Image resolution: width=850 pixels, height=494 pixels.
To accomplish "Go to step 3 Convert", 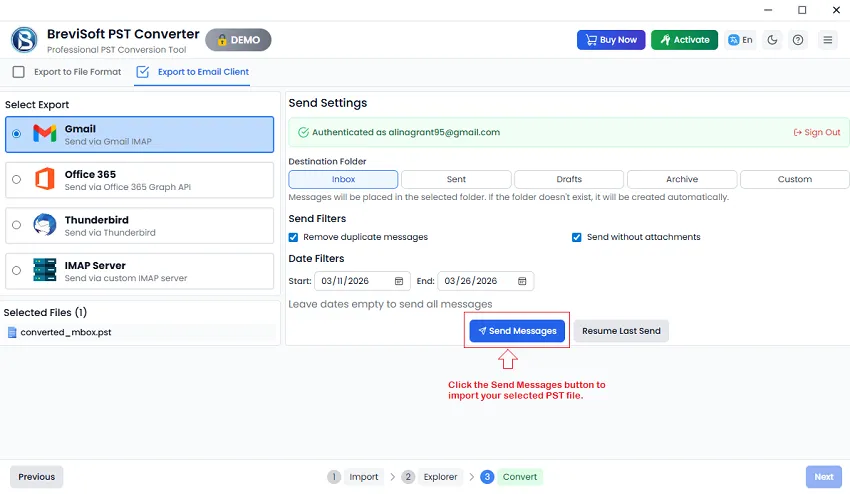I will pyautogui.click(x=511, y=477).
